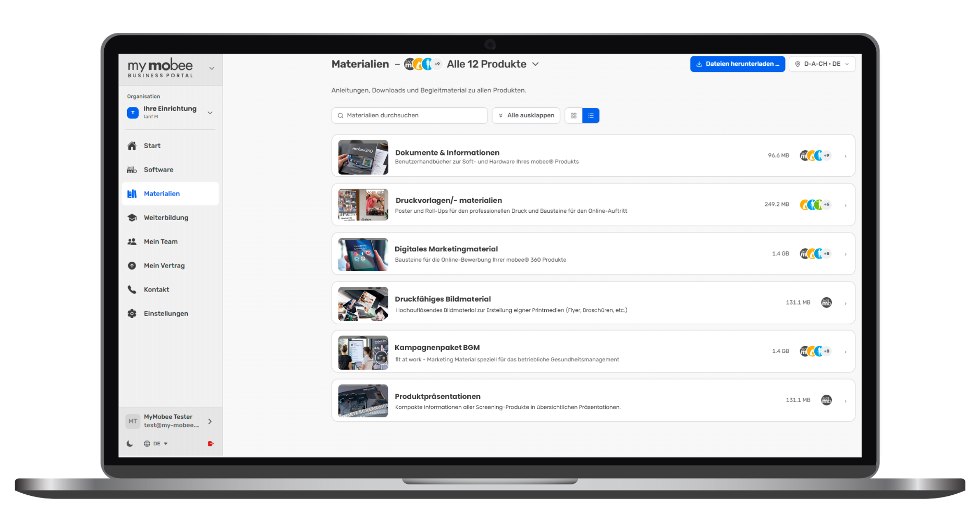Open the my mobee portal dropdown chevron
Image resolution: width=980 pixels, height=511 pixels.
pos(212,68)
